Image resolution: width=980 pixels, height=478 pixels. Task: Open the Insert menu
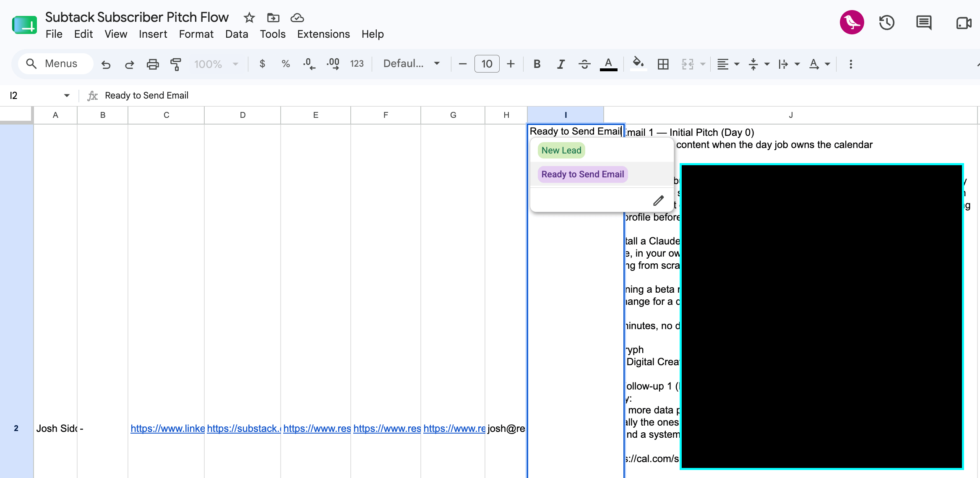tap(153, 34)
